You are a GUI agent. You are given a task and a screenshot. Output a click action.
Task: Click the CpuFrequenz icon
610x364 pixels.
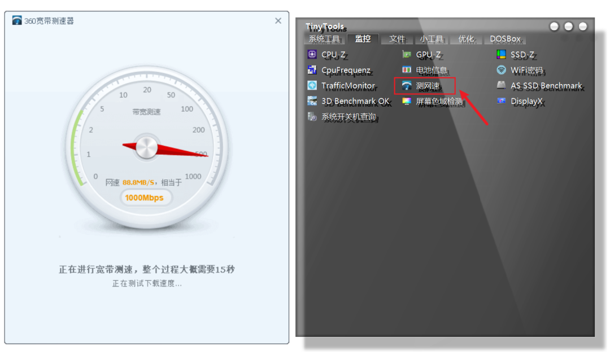pyautogui.click(x=312, y=69)
